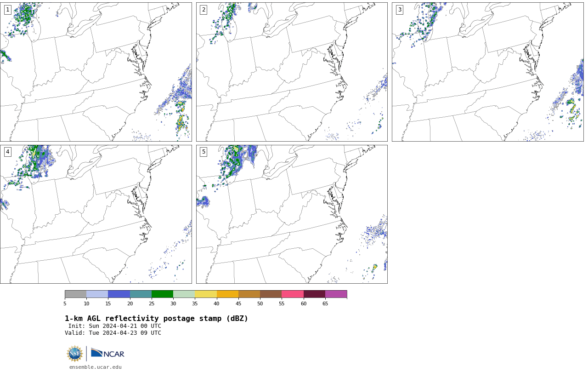
Task: Click the pink 55-60 dBZ swatch
Action: click(x=293, y=294)
